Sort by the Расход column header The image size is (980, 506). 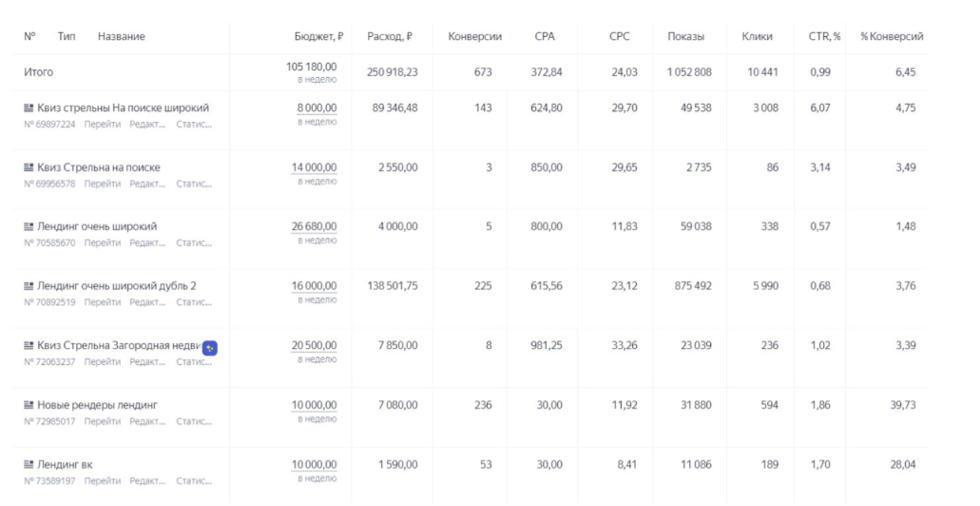coord(389,37)
